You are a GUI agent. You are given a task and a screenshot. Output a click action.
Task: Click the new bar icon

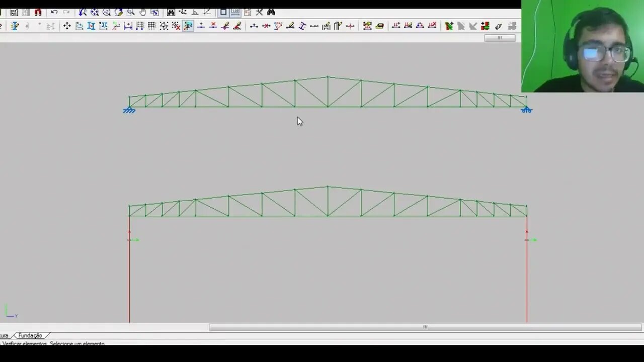(254, 26)
